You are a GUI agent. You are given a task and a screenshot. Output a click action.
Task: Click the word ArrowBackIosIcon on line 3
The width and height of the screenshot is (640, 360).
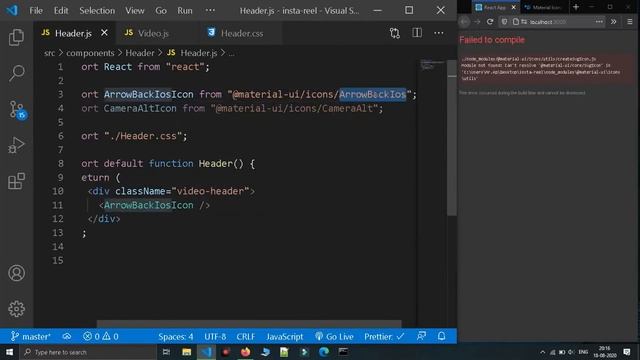[x=149, y=94]
